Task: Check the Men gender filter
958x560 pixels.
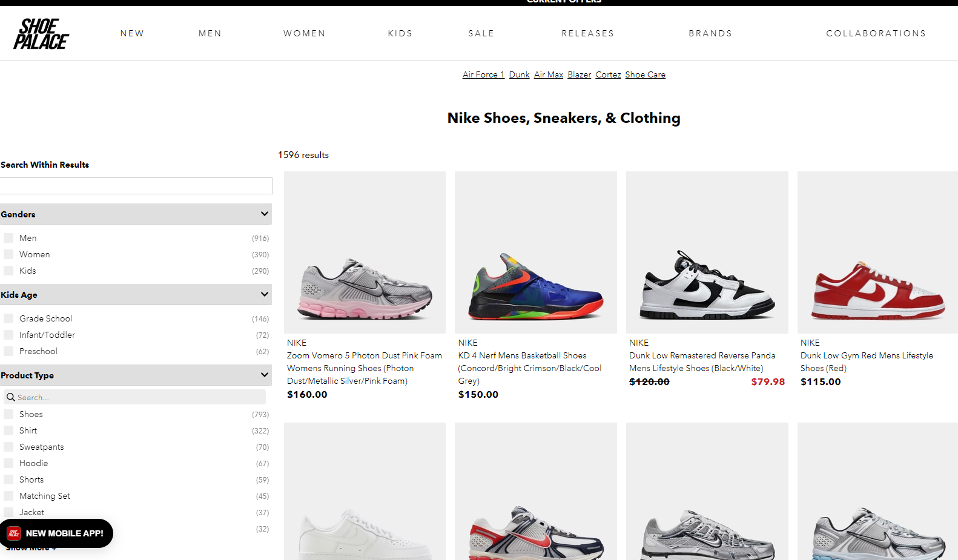Action: tap(8, 238)
